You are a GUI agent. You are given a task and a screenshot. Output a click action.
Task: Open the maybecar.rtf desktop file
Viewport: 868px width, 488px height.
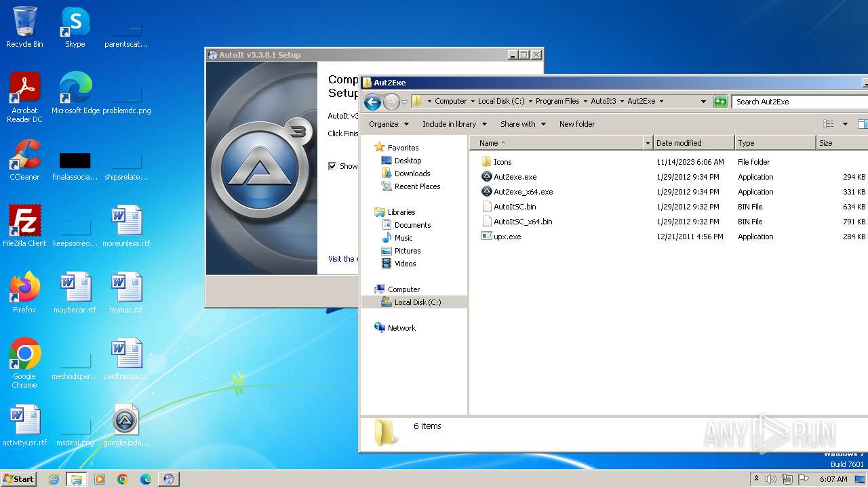75,293
